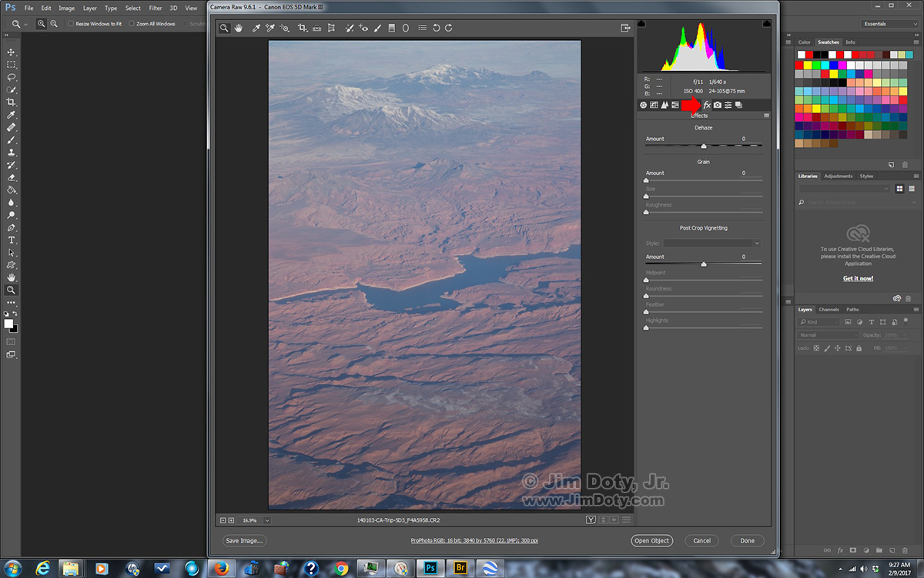Open the Tone Curve panel icon
The image size is (924, 578).
coord(654,105)
